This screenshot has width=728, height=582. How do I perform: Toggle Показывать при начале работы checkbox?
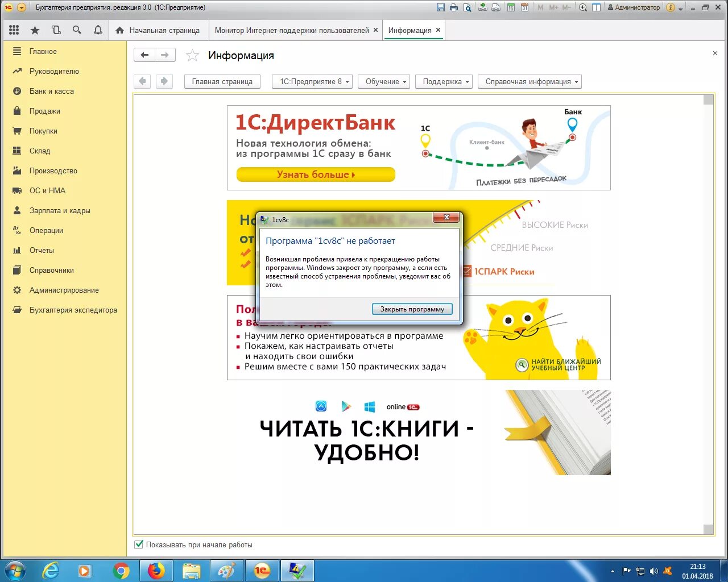[139, 544]
